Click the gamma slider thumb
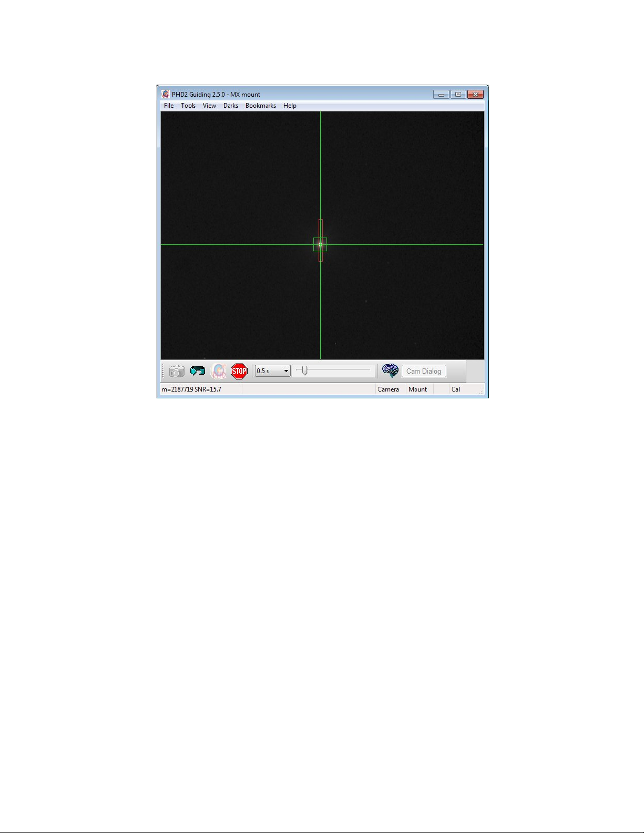The width and height of the screenshot is (644, 833). click(304, 371)
